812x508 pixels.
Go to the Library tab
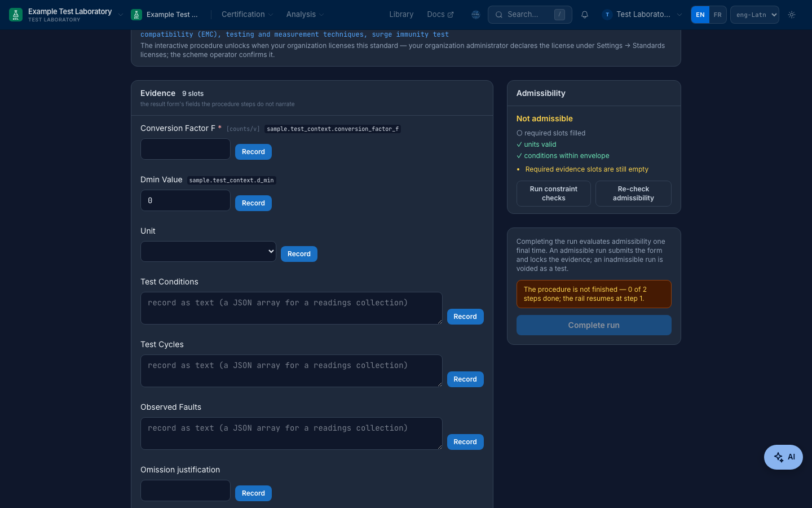point(401,15)
